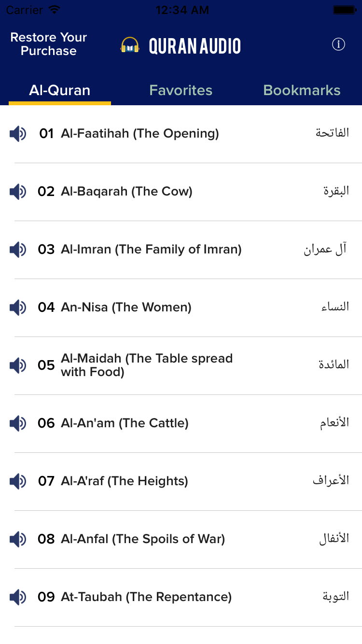
Task: Tap the Al-Maidah speaker icon
Action: [x=18, y=365]
